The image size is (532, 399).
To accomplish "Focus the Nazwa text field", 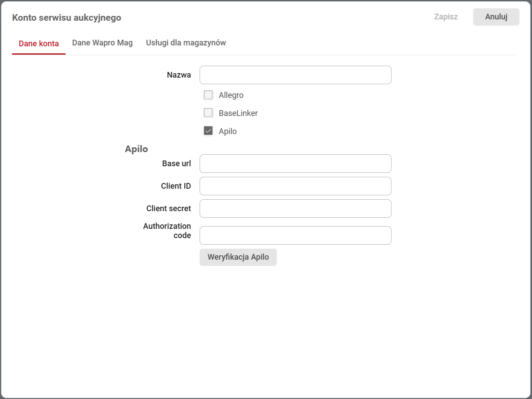I will point(295,75).
